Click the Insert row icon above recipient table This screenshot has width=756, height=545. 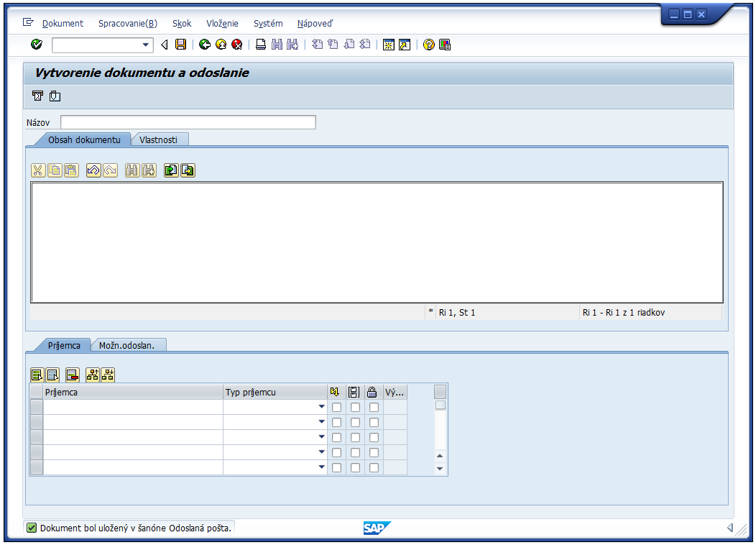coord(37,375)
